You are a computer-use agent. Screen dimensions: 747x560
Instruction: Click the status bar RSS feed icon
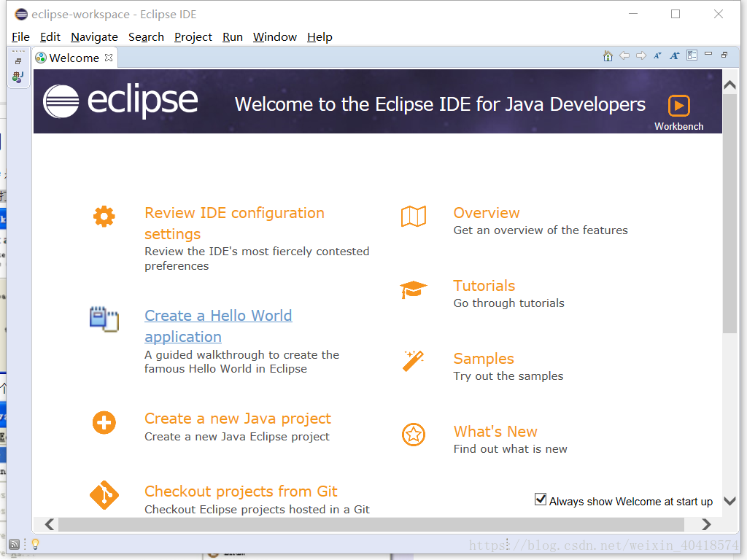click(15, 544)
